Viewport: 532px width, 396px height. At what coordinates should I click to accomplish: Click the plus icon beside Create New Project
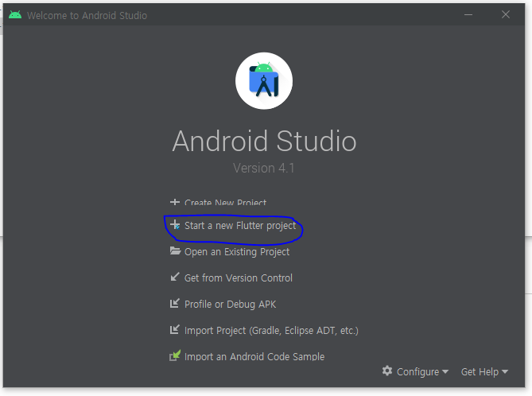175,202
